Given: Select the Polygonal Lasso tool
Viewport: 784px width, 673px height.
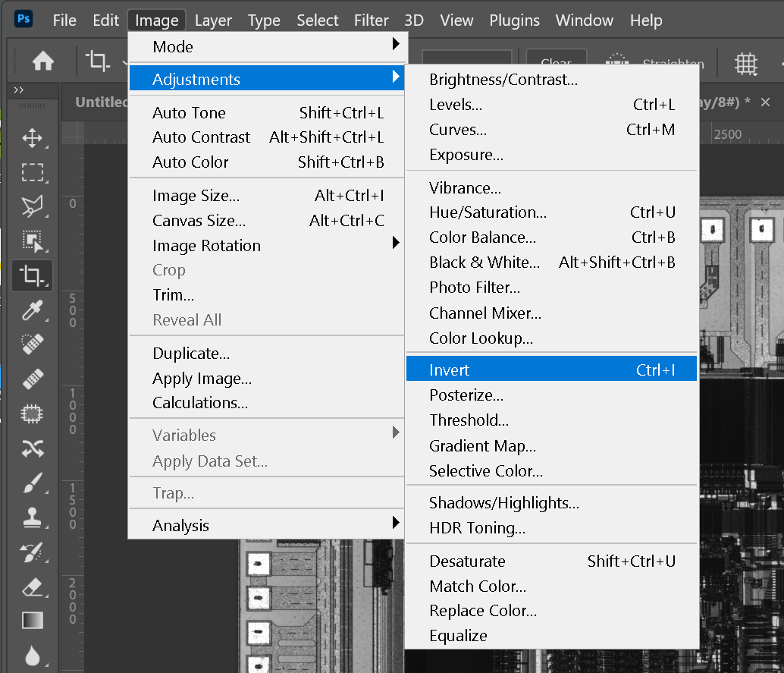Looking at the screenshot, I should point(32,206).
